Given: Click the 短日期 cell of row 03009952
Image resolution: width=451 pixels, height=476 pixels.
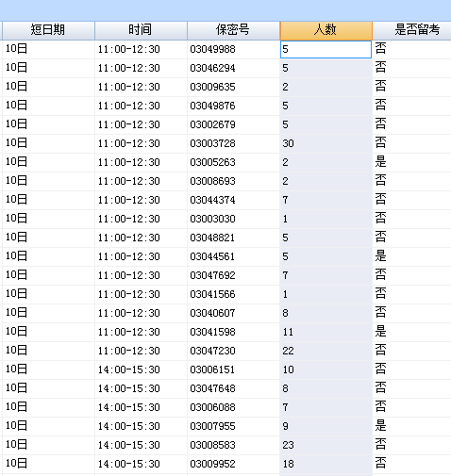Looking at the screenshot, I should [48, 464].
